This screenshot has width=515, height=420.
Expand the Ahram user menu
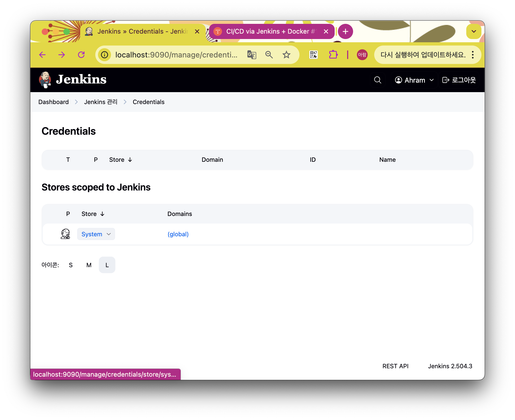tap(414, 80)
